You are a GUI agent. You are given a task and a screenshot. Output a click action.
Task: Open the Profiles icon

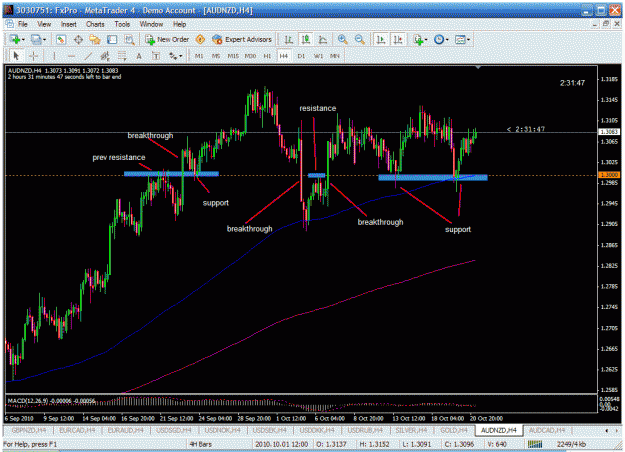[x=36, y=39]
